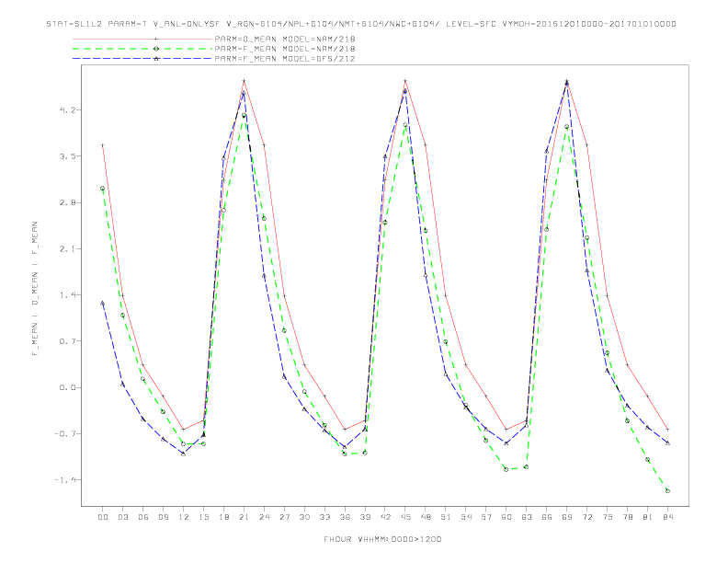Click the red solid line sample in legend
The height and width of the screenshot is (563, 728).
(142, 39)
